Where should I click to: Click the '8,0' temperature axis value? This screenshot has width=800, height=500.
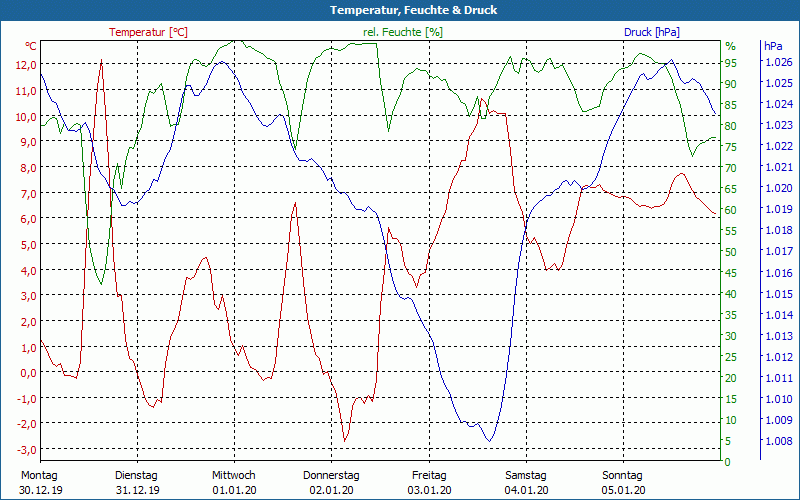[x=29, y=168]
